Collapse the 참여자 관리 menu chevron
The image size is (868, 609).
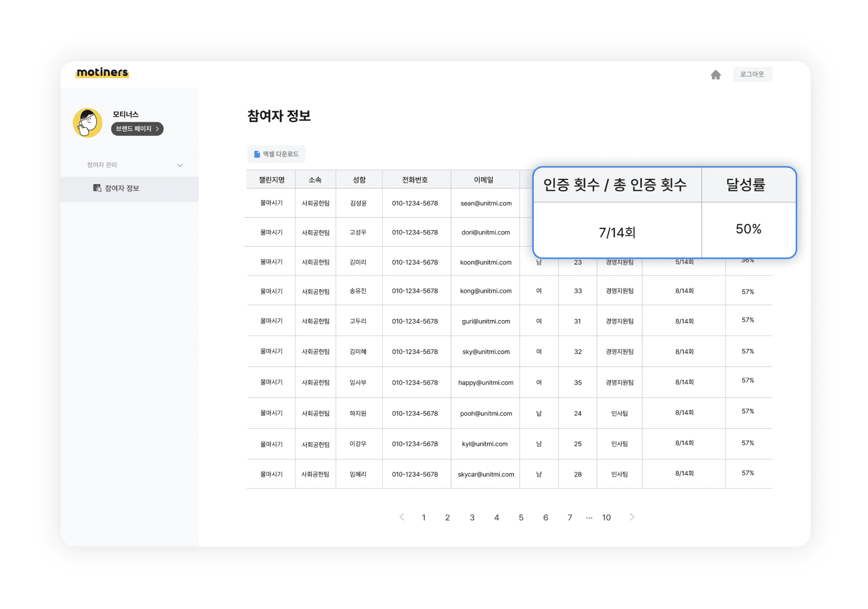coord(180,165)
